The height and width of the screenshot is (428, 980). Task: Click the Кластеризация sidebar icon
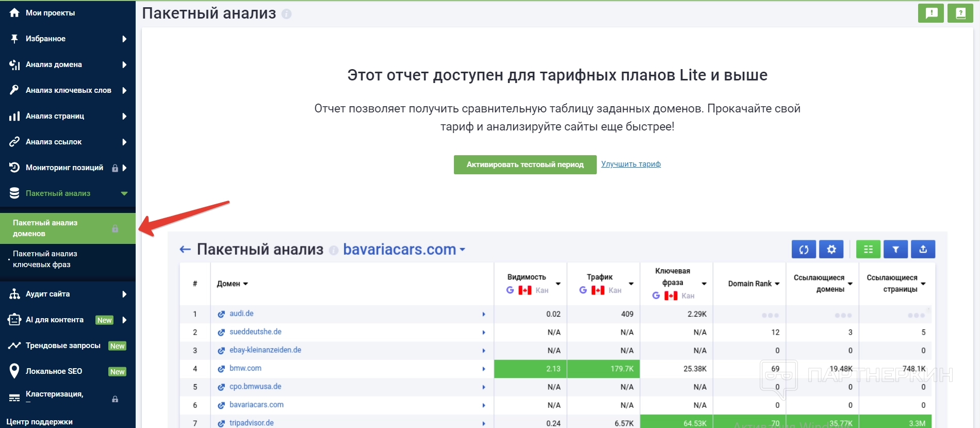point(14,398)
